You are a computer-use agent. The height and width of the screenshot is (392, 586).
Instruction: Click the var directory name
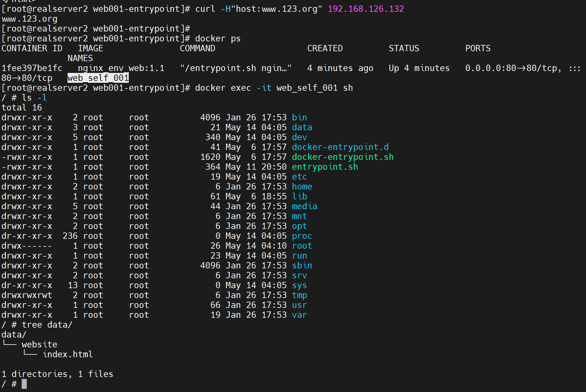299,315
